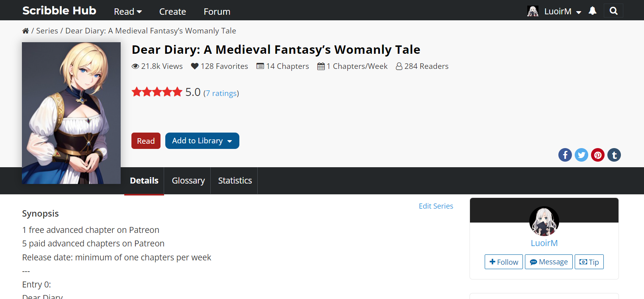Share series on Tumblr
Image resolution: width=644 pixels, height=299 pixels.
[614, 155]
